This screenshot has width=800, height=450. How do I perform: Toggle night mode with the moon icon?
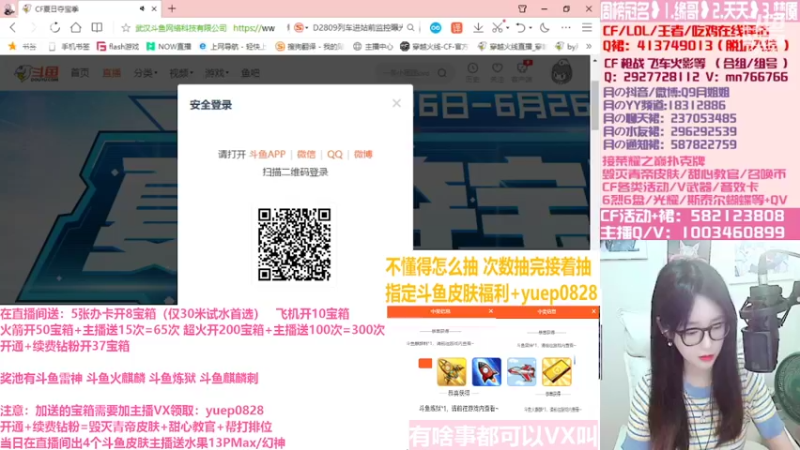[x=544, y=28]
